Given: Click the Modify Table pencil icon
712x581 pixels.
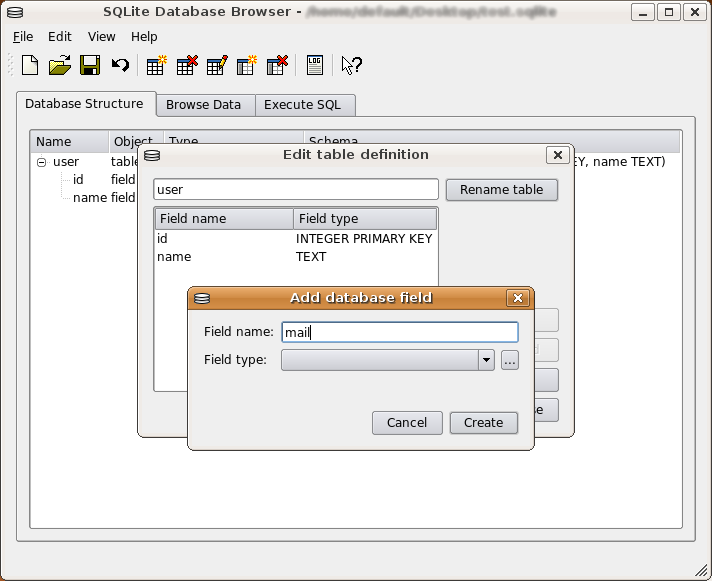Looking at the screenshot, I should 216,66.
